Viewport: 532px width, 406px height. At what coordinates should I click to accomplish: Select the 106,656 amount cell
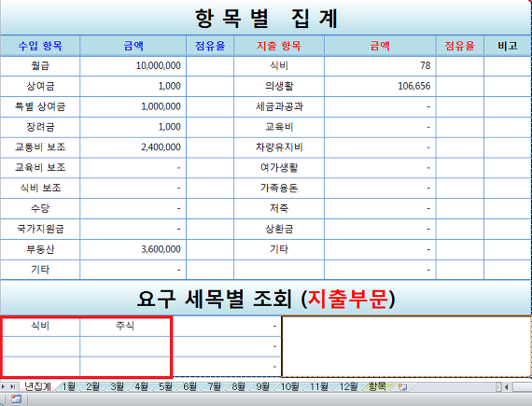point(380,86)
